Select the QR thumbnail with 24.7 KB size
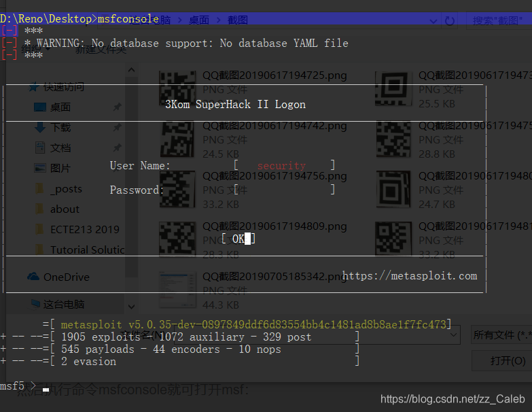Image resolution: width=532 pixels, height=412 pixels. pos(393,189)
